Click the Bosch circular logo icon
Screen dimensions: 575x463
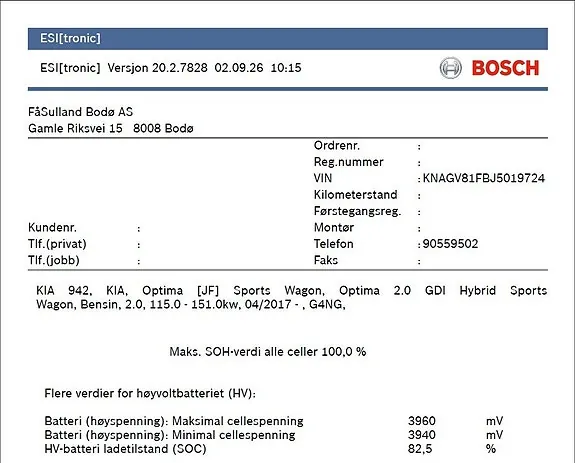click(450, 68)
